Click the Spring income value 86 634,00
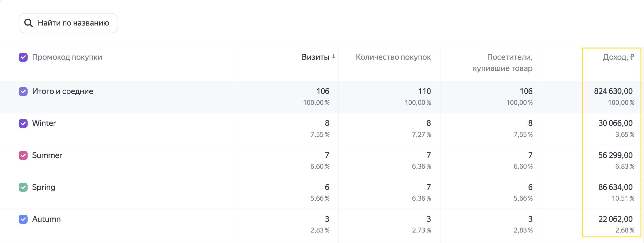Screen dimensions: 644x243 tap(615, 187)
